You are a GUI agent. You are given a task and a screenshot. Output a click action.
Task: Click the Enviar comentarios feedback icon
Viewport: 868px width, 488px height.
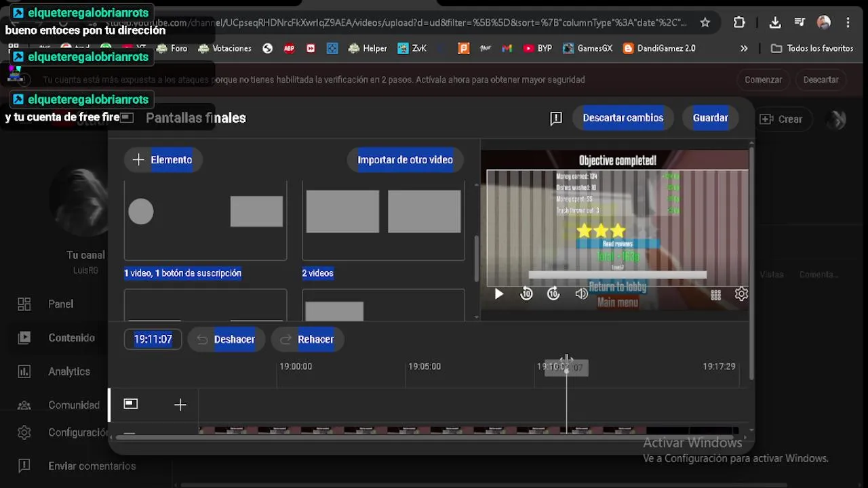point(24,466)
